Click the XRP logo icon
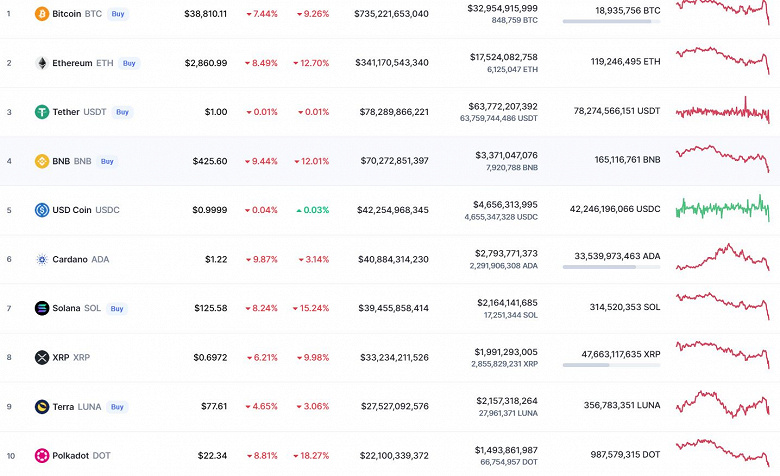Viewport: 780px width, 476px height. 42,357
